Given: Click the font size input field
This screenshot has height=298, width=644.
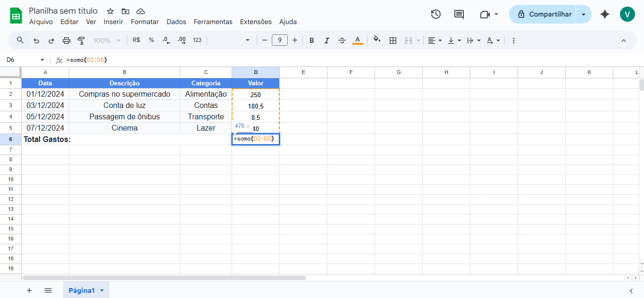Looking at the screenshot, I should [x=280, y=41].
